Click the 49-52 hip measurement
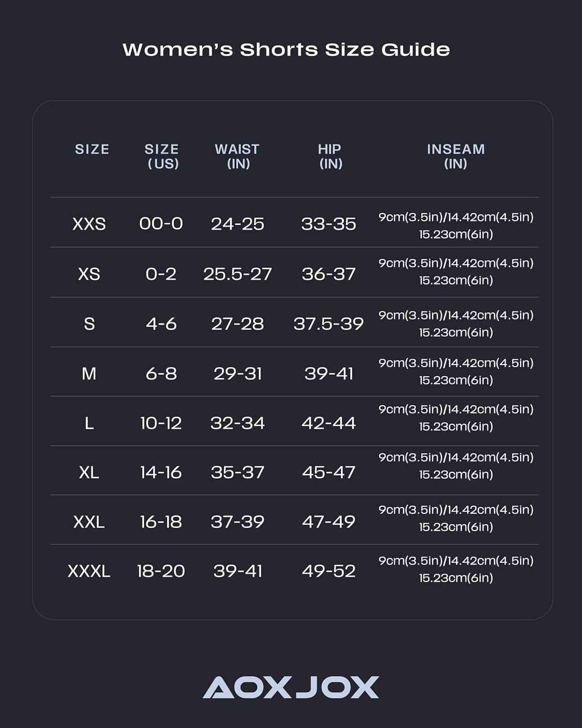The width and height of the screenshot is (582, 728). click(x=328, y=571)
